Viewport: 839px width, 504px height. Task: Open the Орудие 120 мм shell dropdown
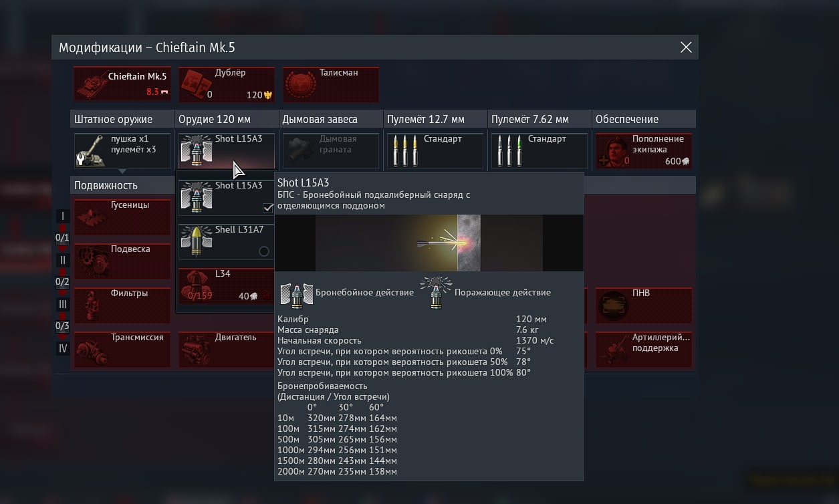pyautogui.click(x=227, y=150)
